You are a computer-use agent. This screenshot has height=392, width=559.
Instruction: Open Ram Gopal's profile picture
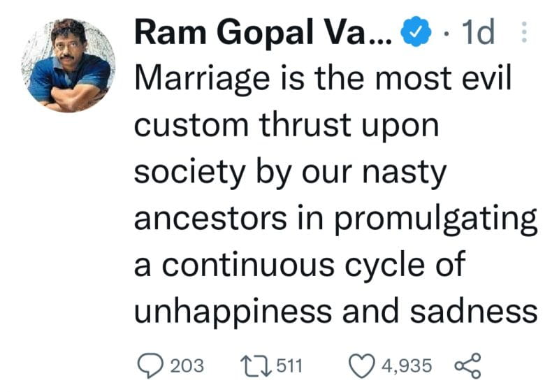point(68,65)
